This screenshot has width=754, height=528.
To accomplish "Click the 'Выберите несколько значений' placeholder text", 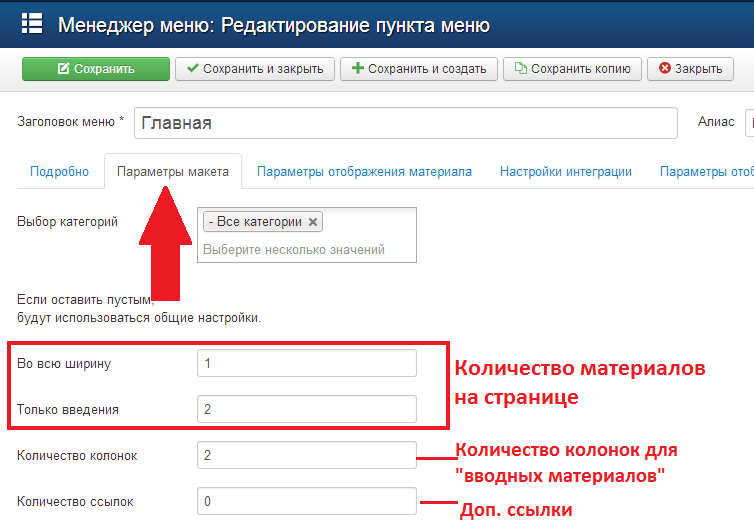I will [x=294, y=249].
